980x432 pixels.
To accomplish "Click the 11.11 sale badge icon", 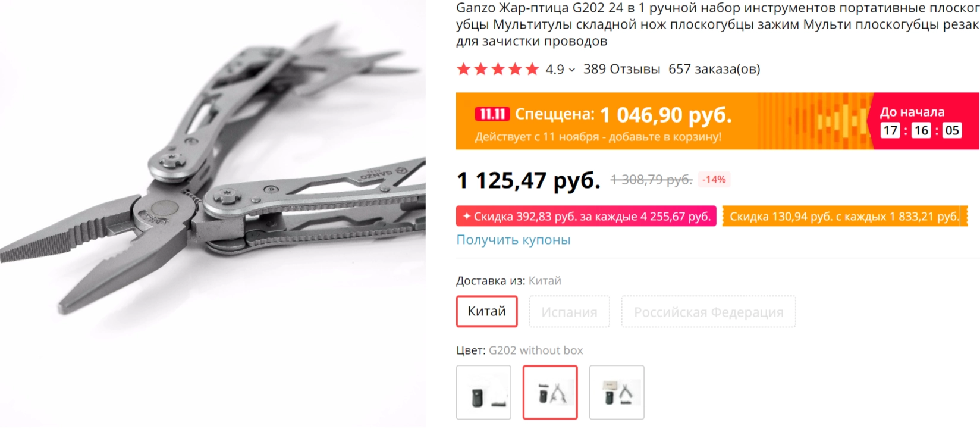I will click(x=492, y=114).
